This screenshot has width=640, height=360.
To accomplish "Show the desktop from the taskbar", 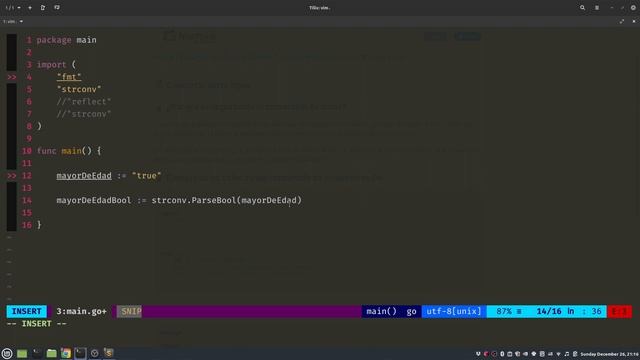I will coord(22,353).
